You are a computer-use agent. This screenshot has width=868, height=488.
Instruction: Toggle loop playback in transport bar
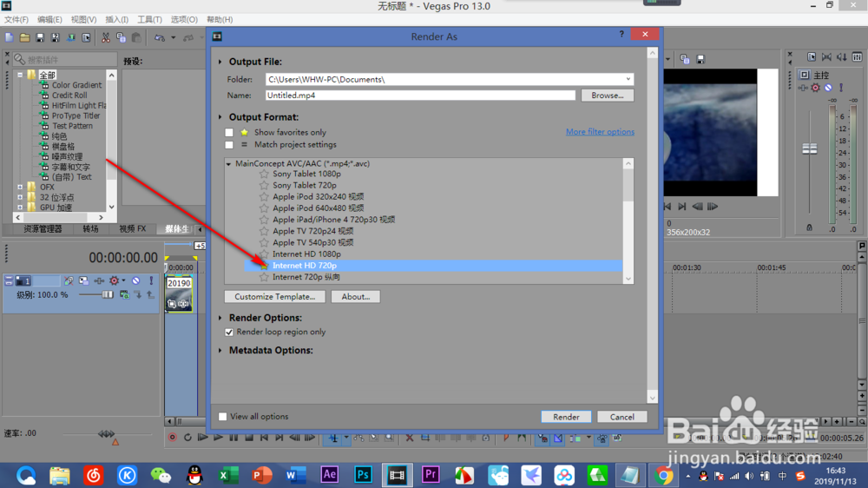[187, 438]
